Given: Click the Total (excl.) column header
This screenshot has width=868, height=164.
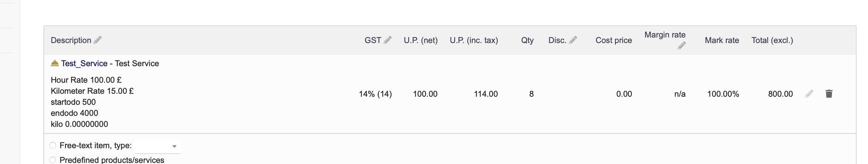Looking at the screenshot, I should click(x=772, y=40).
